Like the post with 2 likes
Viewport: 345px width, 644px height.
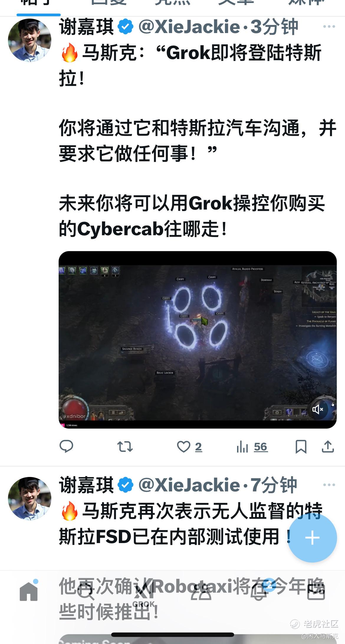coord(189,447)
